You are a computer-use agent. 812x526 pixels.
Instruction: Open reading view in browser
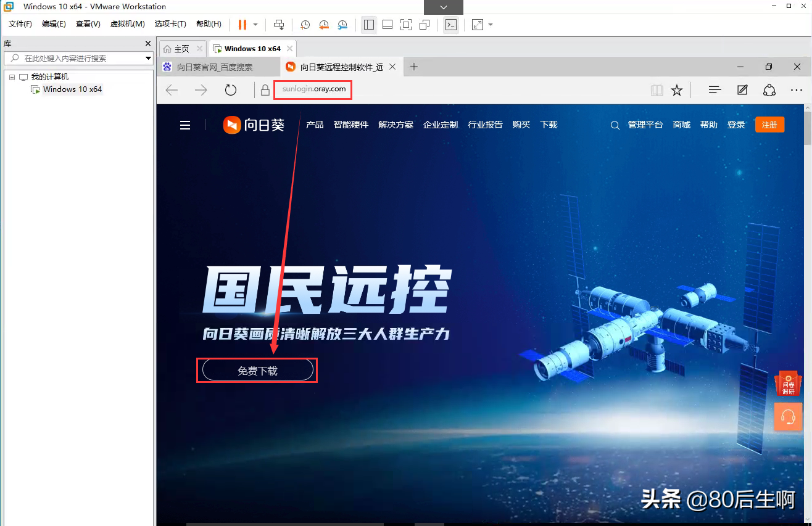click(657, 90)
